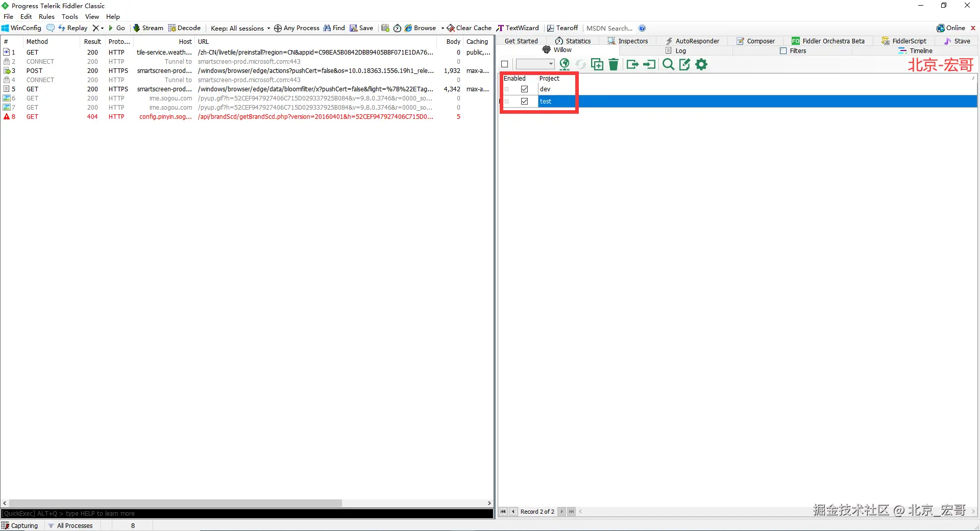980x531 pixels.
Task: Click All Processes filter in status bar
Action: tap(70, 526)
